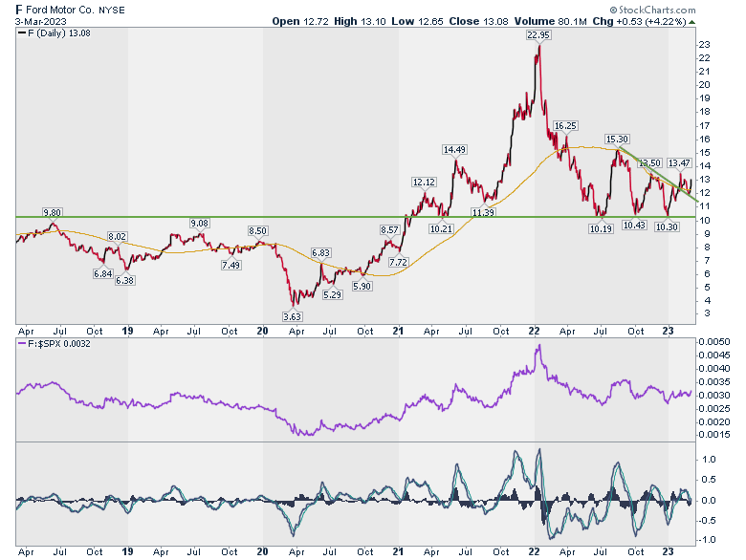Click the 10.19 low price label
Screen dimensions: 746x560
coord(601,228)
